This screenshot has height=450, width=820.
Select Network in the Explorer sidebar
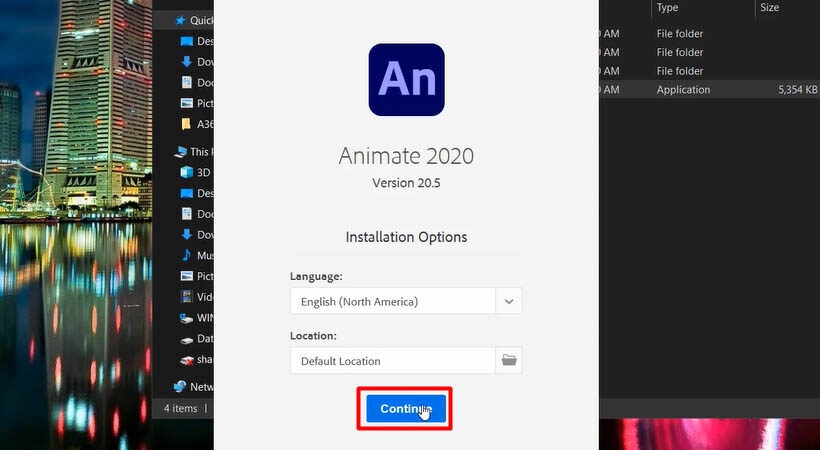point(194,387)
